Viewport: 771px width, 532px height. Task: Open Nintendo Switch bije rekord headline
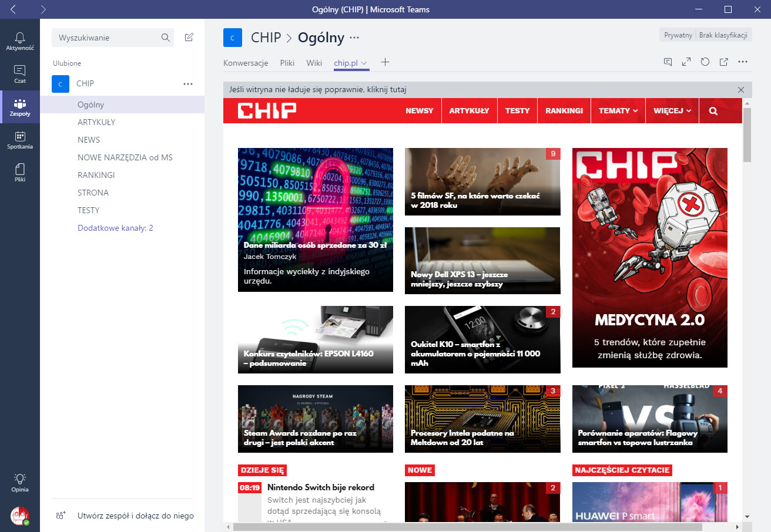[x=321, y=487]
